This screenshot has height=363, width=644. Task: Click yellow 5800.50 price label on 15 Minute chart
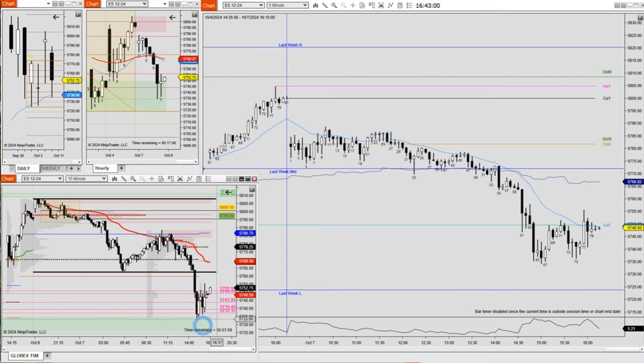point(226,207)
